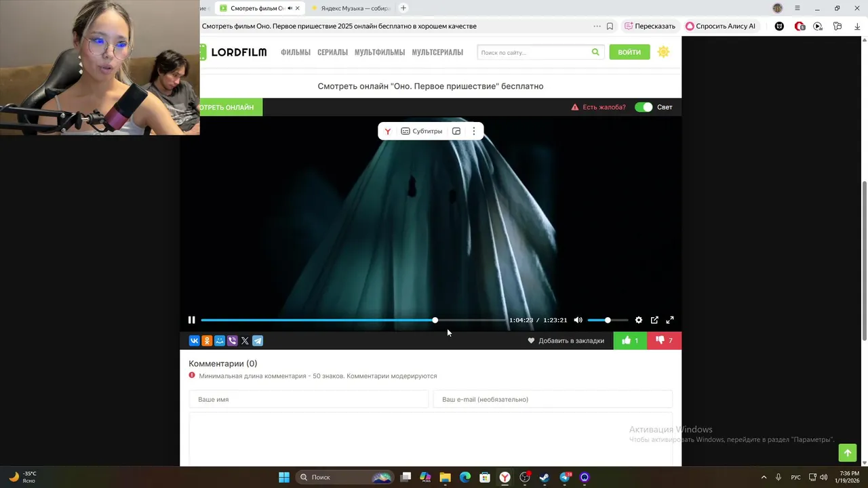Click Спросить Алису AI button

coord(720,26)
